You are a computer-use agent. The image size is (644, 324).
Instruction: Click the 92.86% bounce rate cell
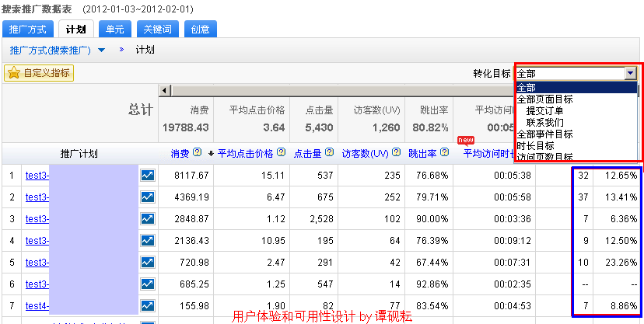(x=432, y=284)
